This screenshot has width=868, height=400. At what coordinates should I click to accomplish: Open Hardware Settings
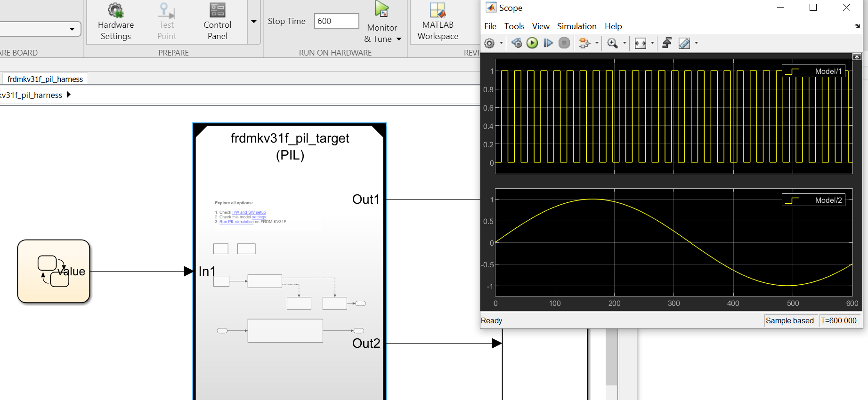tap(116, 22)
